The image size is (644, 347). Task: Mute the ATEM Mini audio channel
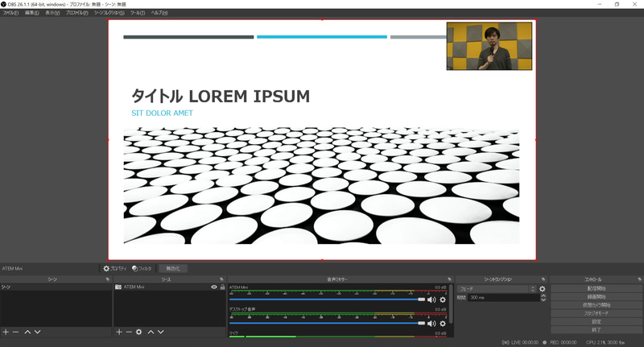click(x=431, y=299)
